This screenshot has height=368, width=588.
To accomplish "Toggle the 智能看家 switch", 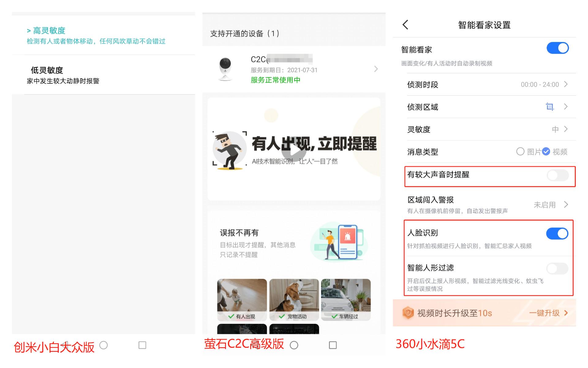I will click(x=557, y=48).
